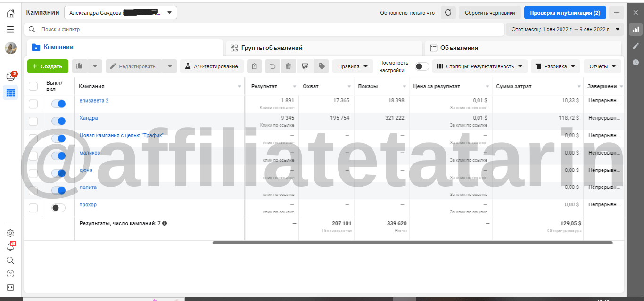Open the charts icon in right panel
This screenshot has width=644, height=301.
click(636, 29)
